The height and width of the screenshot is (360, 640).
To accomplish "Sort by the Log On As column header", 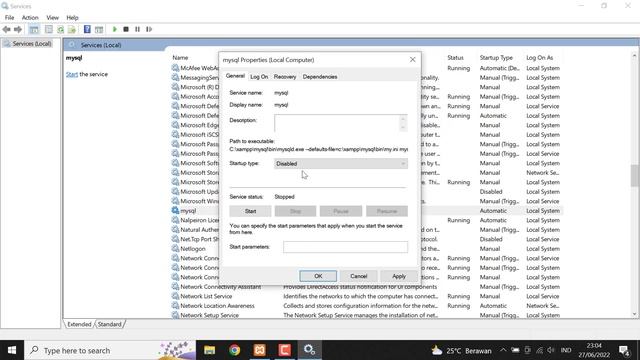I will coord(540,58).
